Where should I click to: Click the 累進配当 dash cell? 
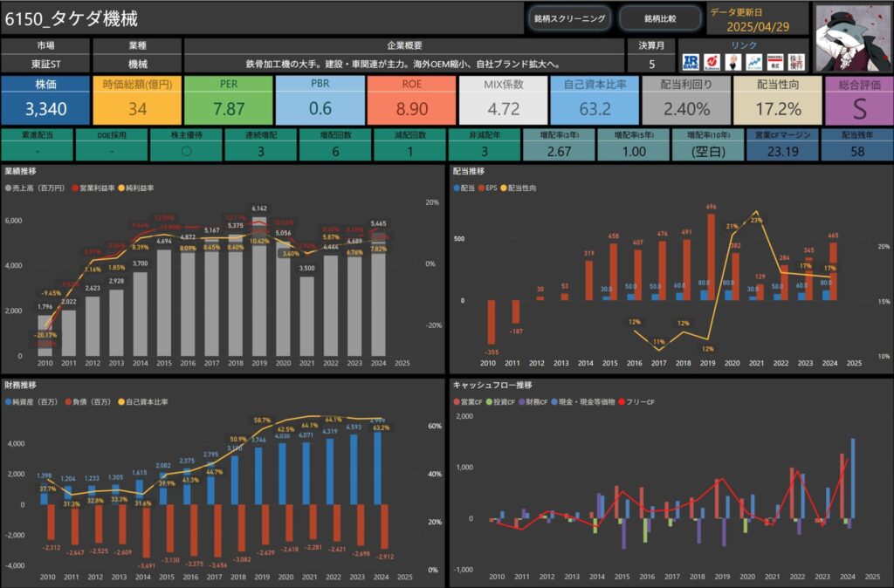(x=37, y=152)
